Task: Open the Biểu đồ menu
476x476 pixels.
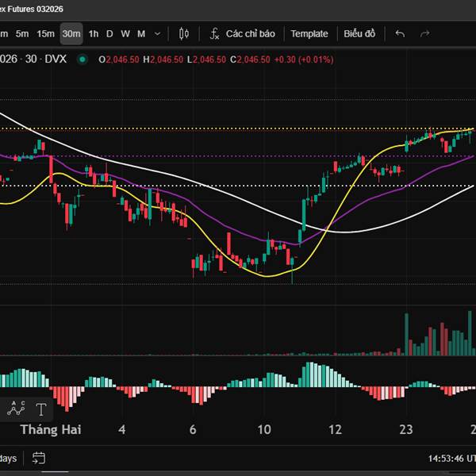Action: click(x=359, y=33)
